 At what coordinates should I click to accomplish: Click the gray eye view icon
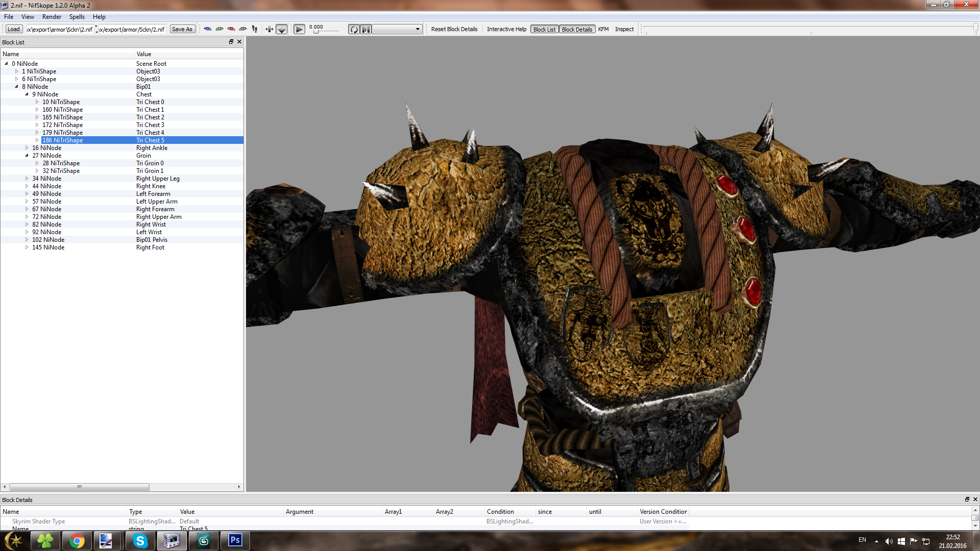(x=243, y=29)
